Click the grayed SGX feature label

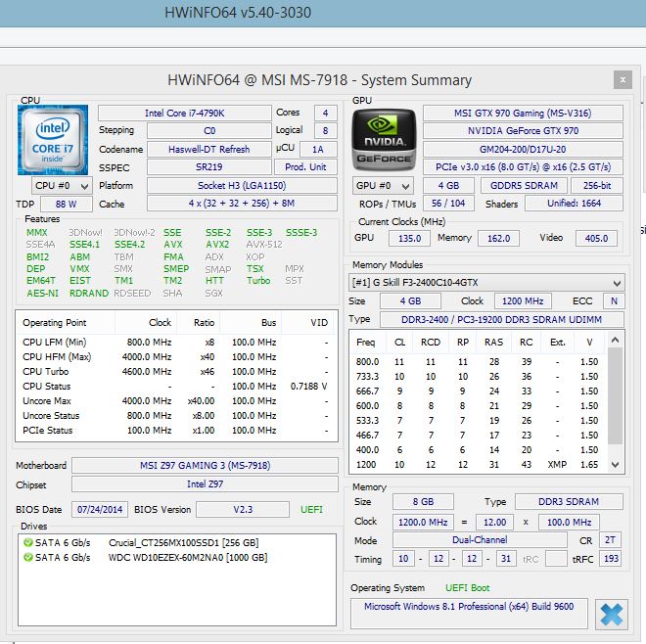(213, 293)
